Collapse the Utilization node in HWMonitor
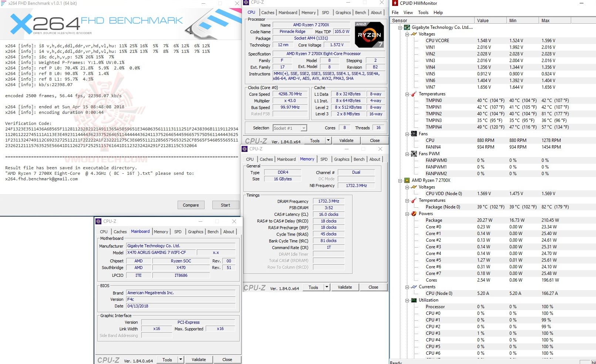596x364 pixels. [x=407, y=300]
